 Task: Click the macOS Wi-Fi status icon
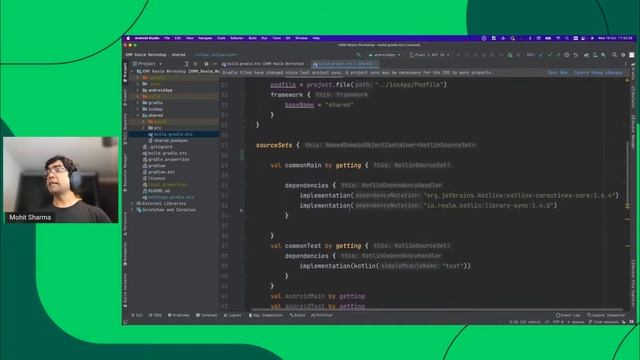(x=558, y=38)
